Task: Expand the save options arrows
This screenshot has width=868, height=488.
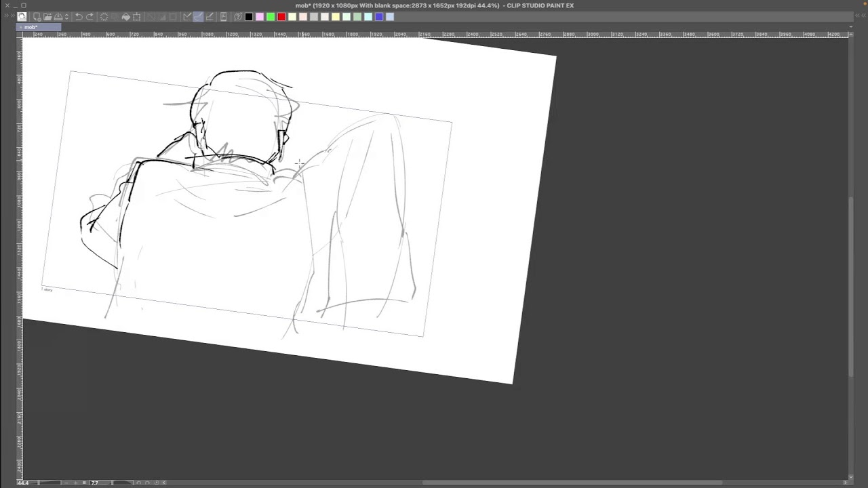Action: (66, 16)
